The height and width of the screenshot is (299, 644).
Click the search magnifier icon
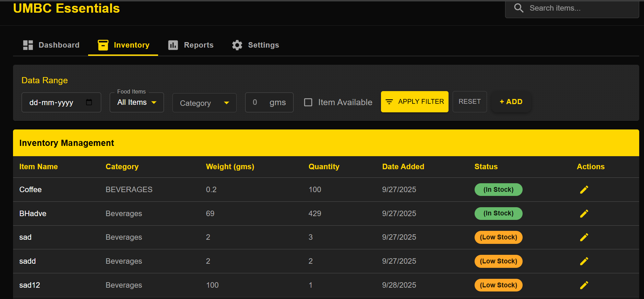coord(519,8)
